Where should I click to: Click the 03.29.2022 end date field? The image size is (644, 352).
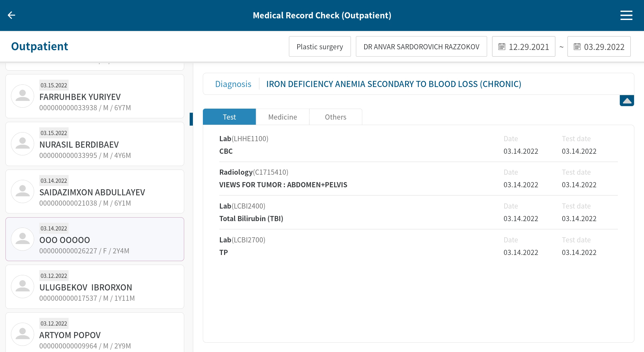tap(604, 47)
